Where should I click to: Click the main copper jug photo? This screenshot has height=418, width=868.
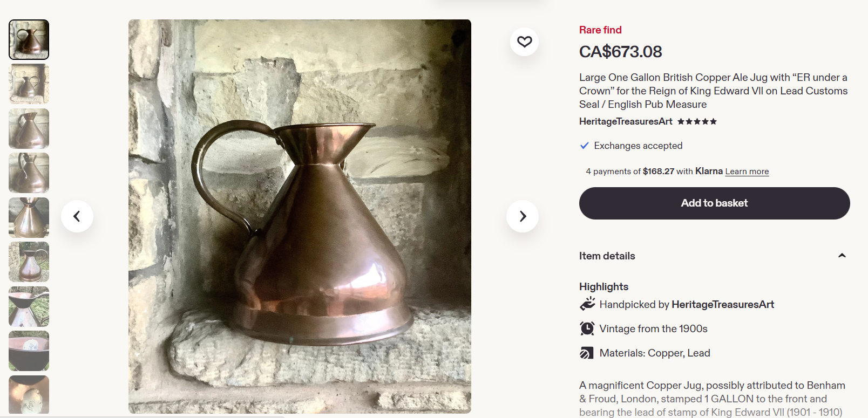point(300,216)
